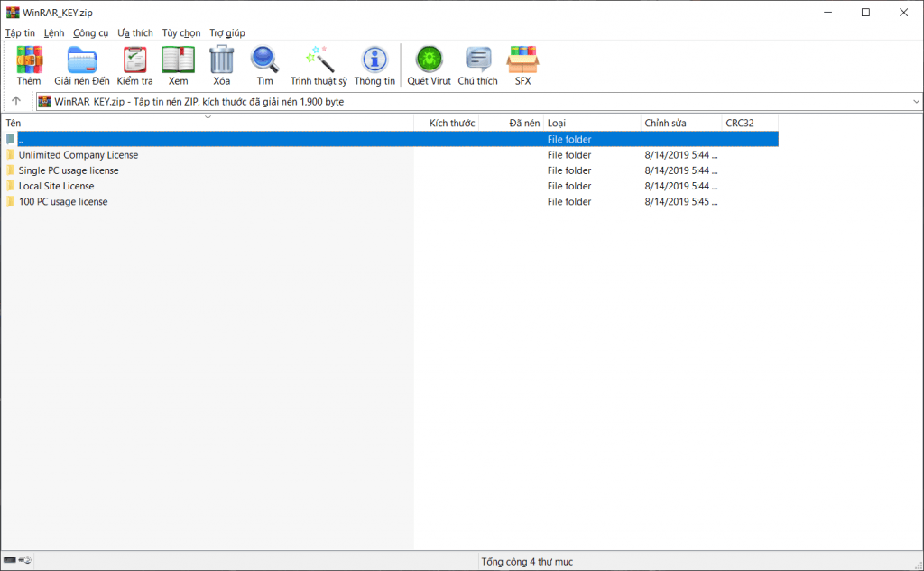The height and width of the screenshot is (571, 924).
Task: Sort by Loại column header
Action: click(x=592, y=123)
